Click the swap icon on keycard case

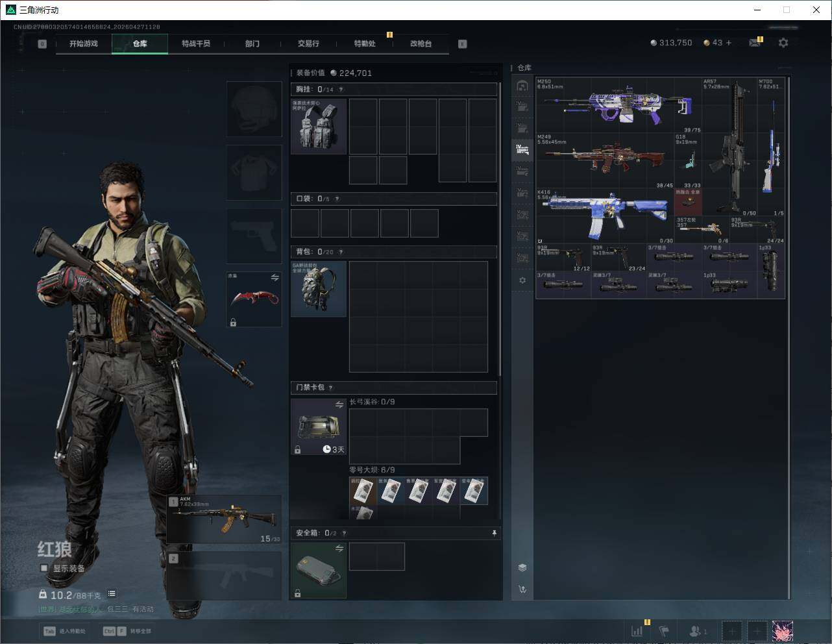point(339,404)
